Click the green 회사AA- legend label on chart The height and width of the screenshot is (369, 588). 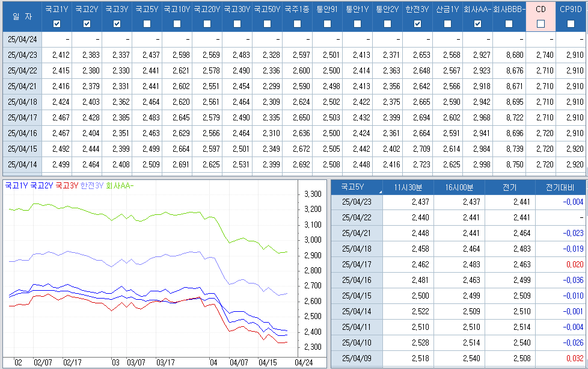tap(120, 186)
